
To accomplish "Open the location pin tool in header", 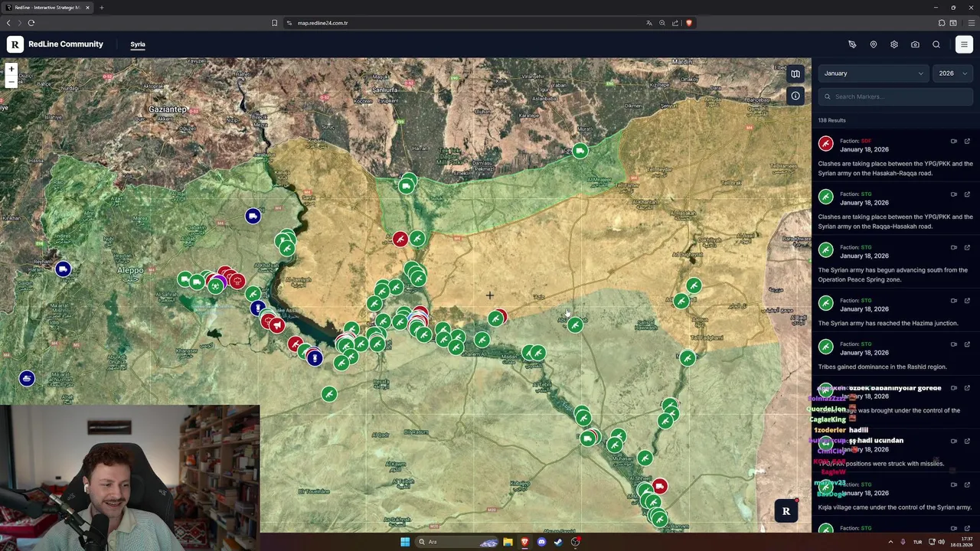I will coord(873,44).
